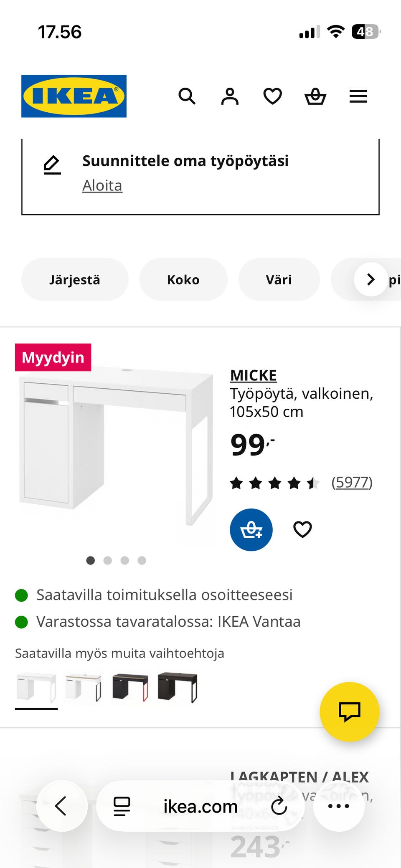Screen dimensions: 401x868
Task: Open the yellow chat bubble button
Action: point(349,712)
